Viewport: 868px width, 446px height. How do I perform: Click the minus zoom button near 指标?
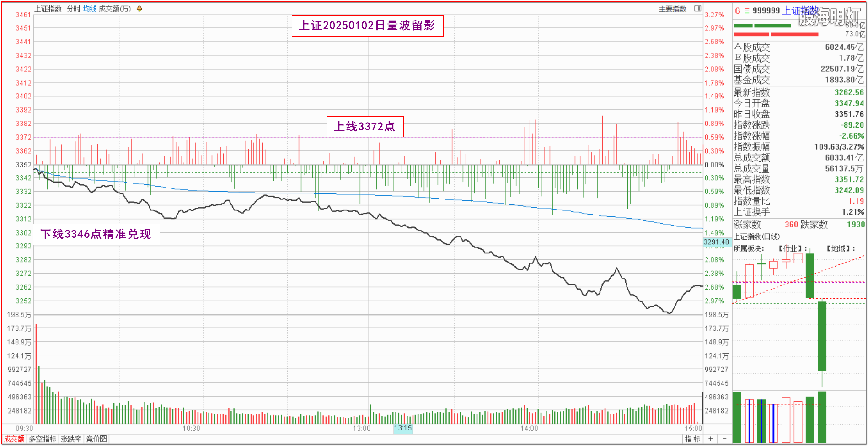[x=724, y=439]
